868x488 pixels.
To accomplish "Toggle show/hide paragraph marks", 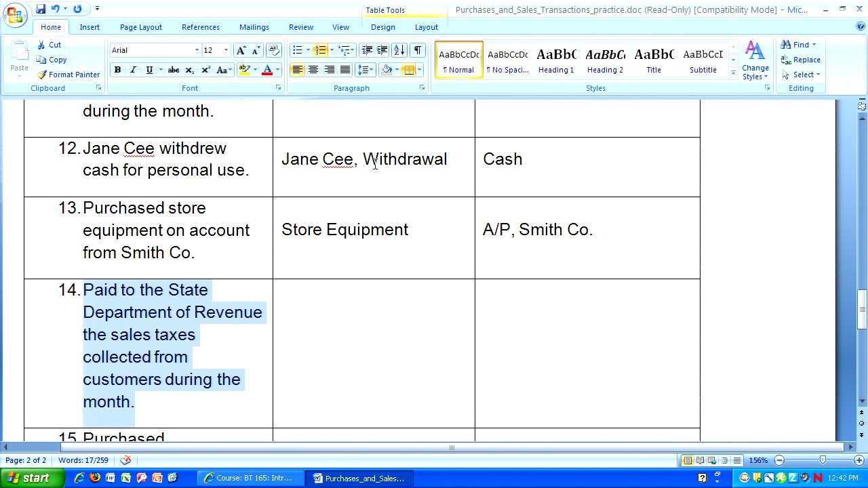I will point(418,50).
